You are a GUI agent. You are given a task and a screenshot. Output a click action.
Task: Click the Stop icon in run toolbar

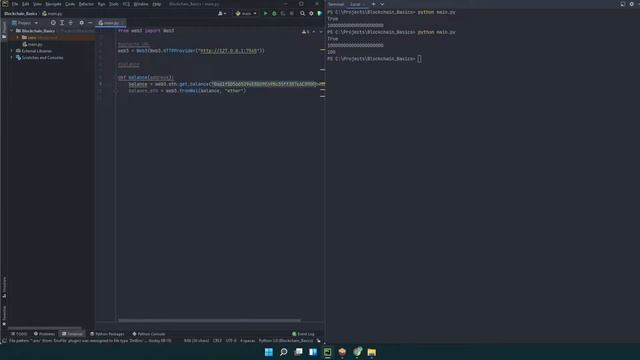pos(292,13)
